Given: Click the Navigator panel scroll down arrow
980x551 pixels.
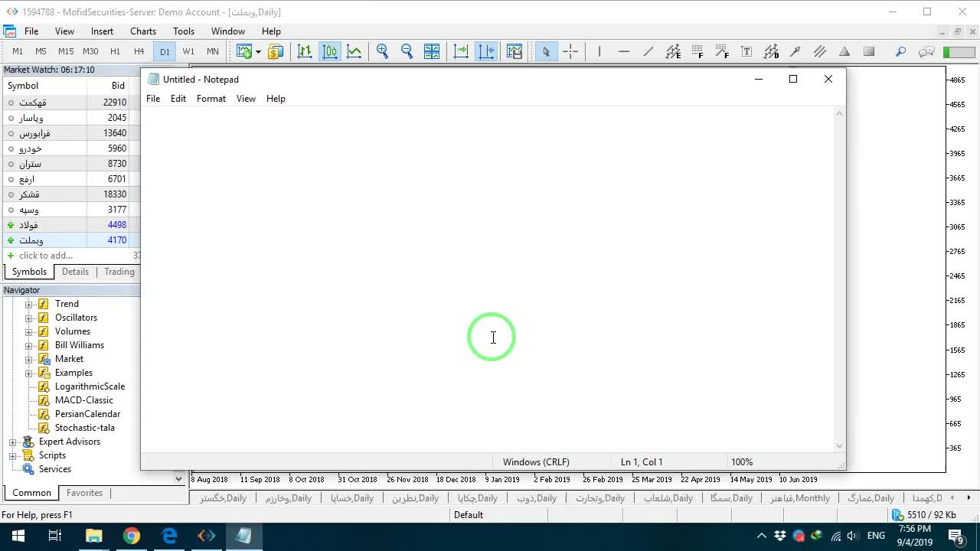Looking at the screenshot, I should (179, 479).
